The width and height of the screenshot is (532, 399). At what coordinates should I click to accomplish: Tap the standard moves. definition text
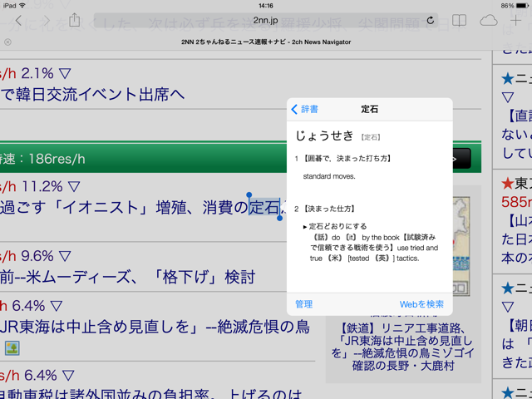[329, 176]
